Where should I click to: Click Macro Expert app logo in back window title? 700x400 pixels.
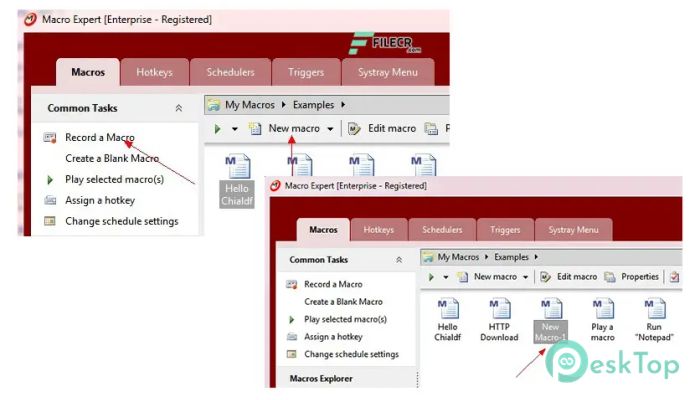click(x=30, y=19)
